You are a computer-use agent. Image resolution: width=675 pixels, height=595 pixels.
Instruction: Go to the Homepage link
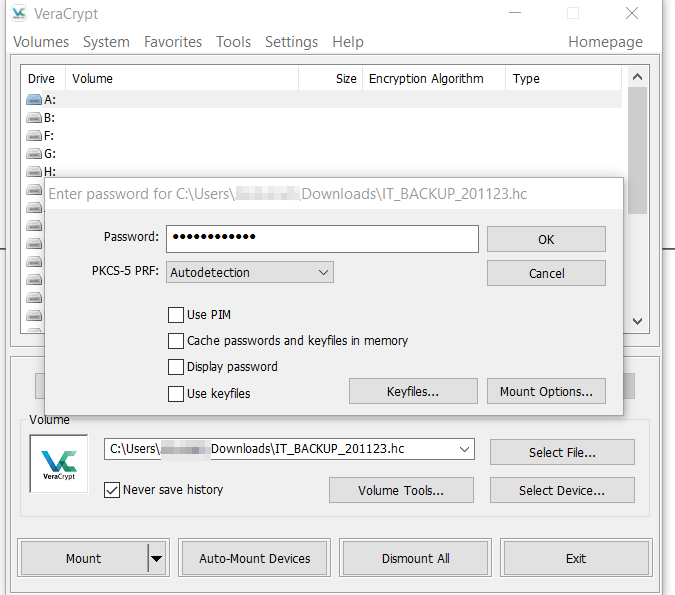point(605,42)
